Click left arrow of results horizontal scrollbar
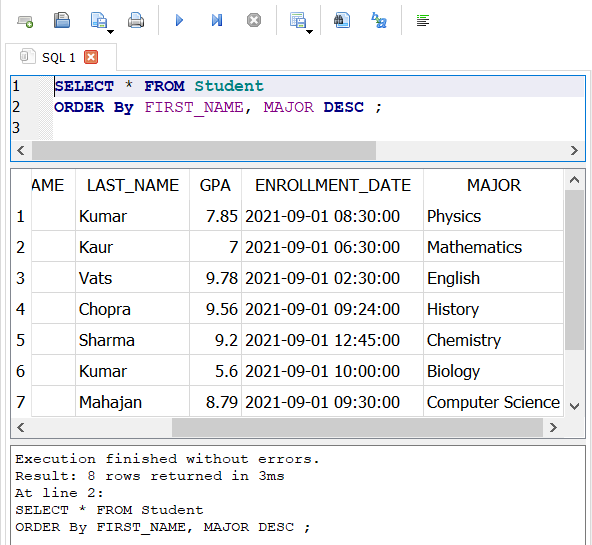The image size is (592, 545). tap(21, 428)
